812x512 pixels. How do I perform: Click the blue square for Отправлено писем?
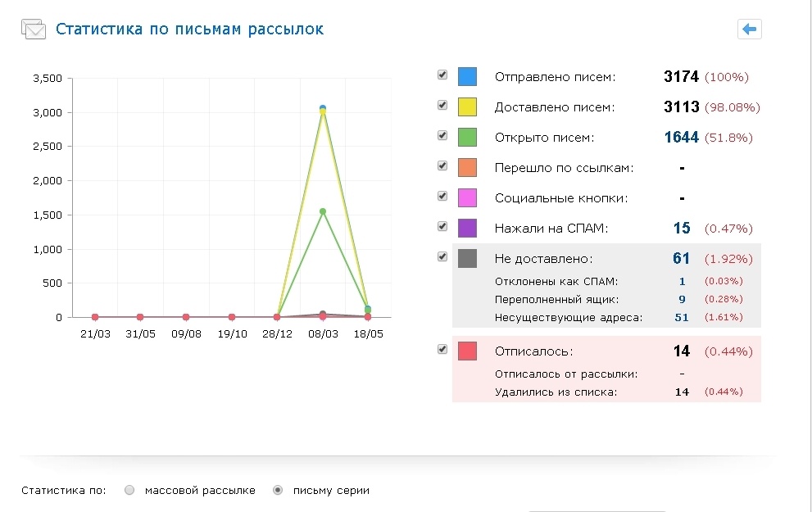pos(467,75)
